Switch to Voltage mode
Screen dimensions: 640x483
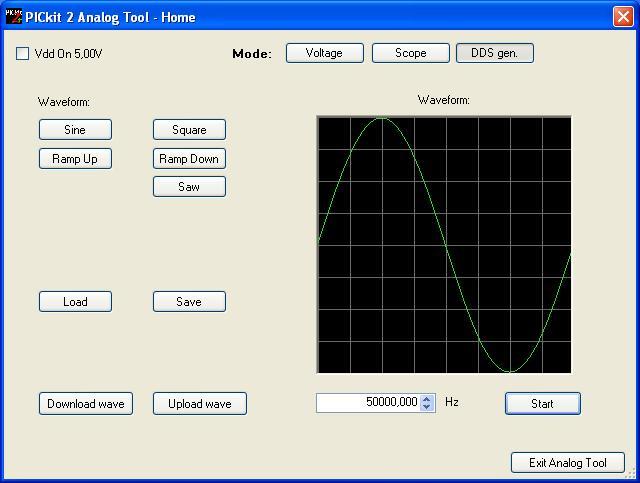324,53
